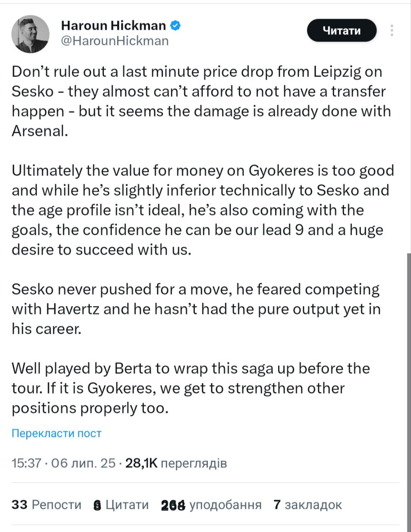Open the Цитати quotes list
Viewport: 411px width, 532px height.
122,505
